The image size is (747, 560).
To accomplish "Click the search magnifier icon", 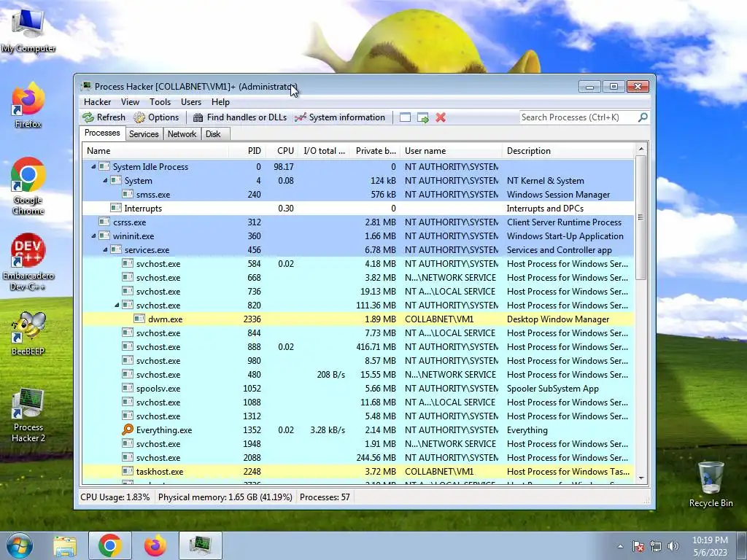I will (643, 117).
